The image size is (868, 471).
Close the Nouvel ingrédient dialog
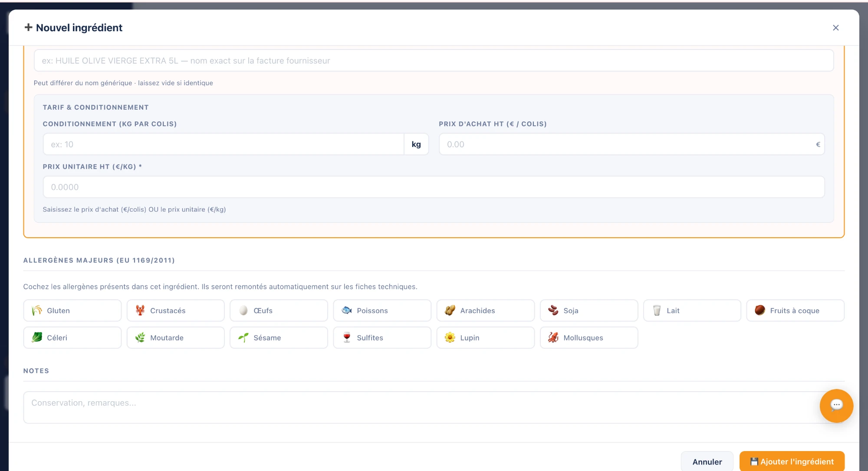835,28
